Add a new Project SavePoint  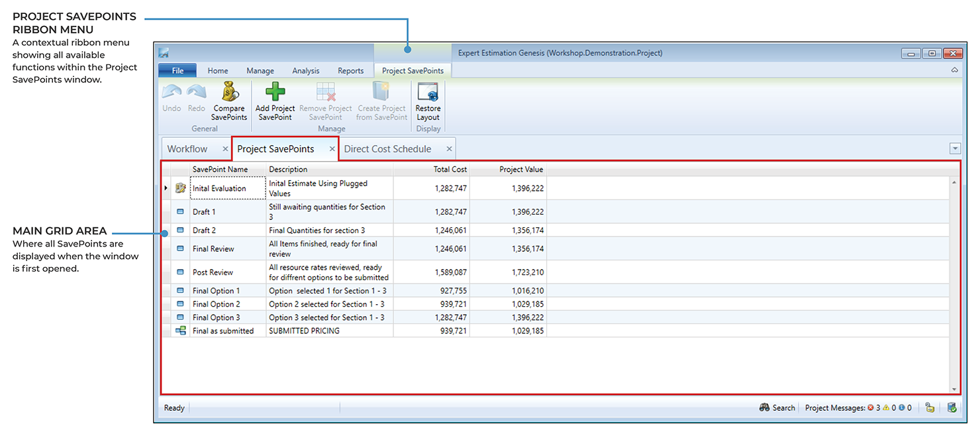[x=275, y=92]
